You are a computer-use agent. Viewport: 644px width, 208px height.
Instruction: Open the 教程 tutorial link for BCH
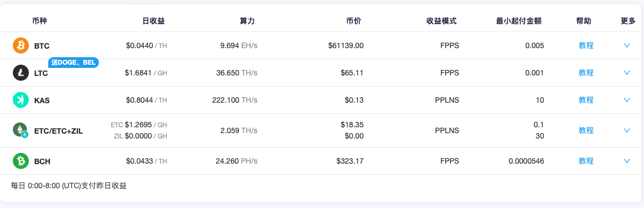(586, 161)
